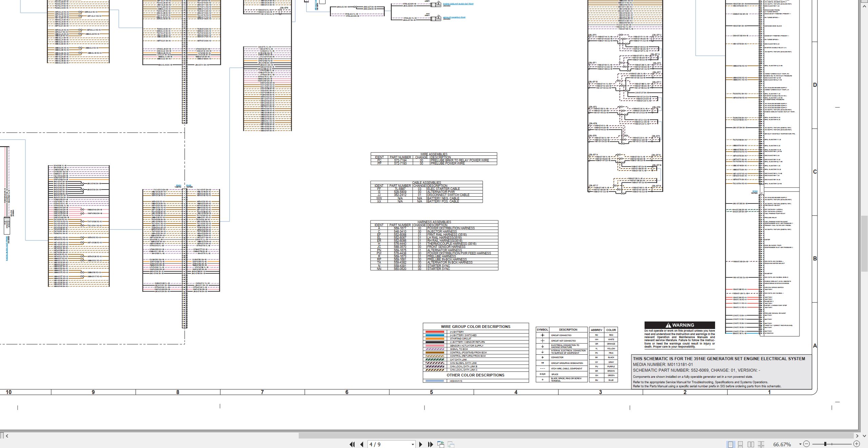Open the page number 4 / 9 dropdown
Image resolution: width=868 pixels, height=448 pixels.
pyautogui.click(x=413, y=444)
